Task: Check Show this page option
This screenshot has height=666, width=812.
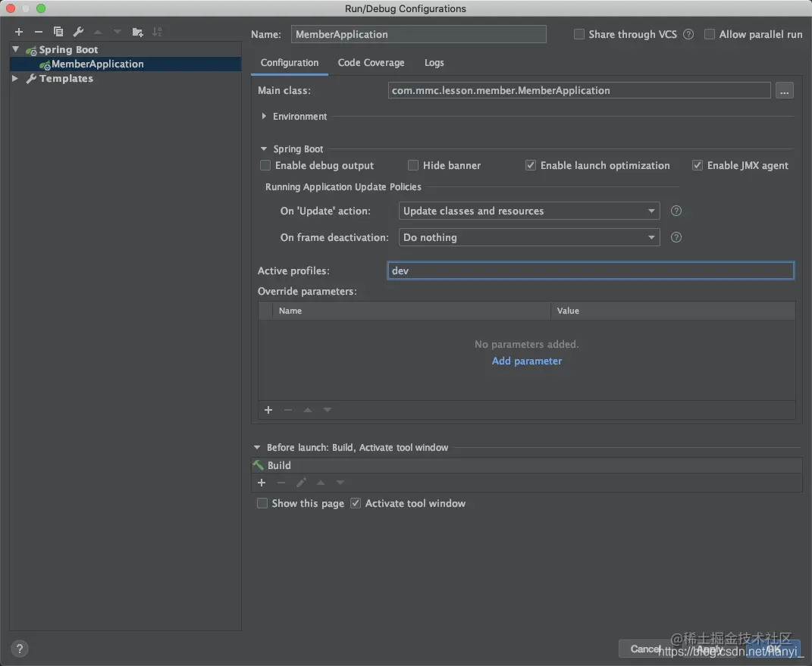Action: point(262,504)
